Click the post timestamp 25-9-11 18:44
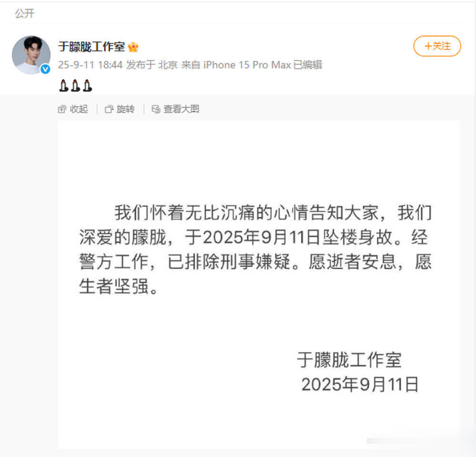Screen dimensions: 476x457 click(x=90, y=65)
